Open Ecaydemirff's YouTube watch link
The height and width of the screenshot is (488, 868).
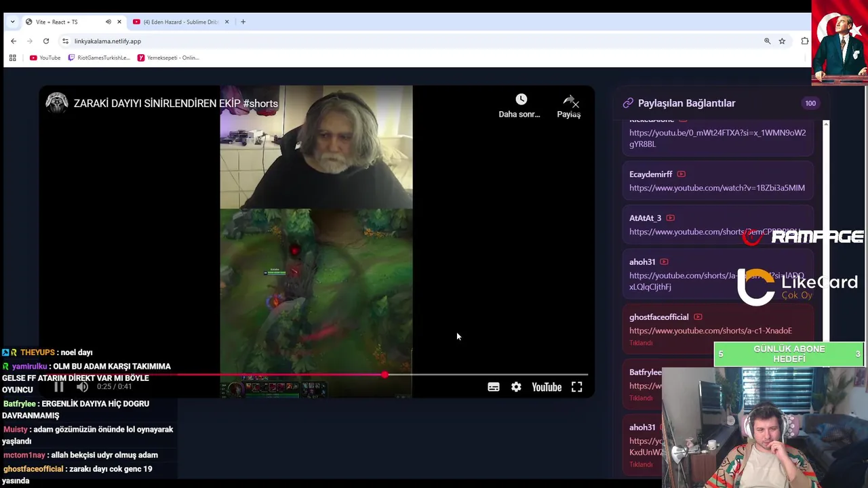pos(717,188)
